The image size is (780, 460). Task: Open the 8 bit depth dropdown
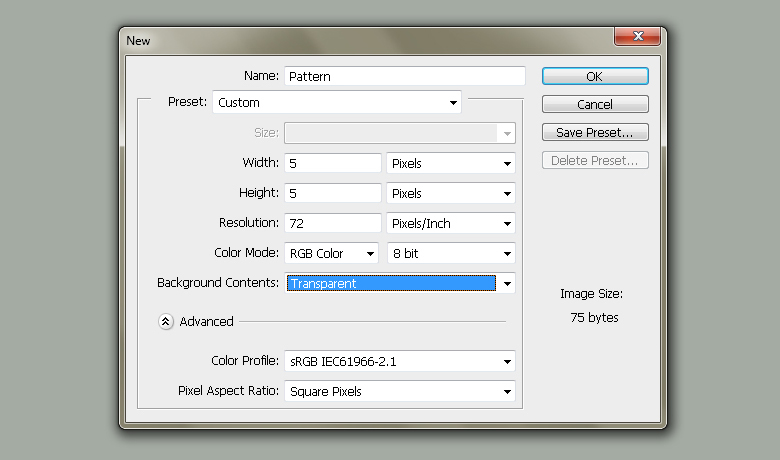click(x=450, y=253)
